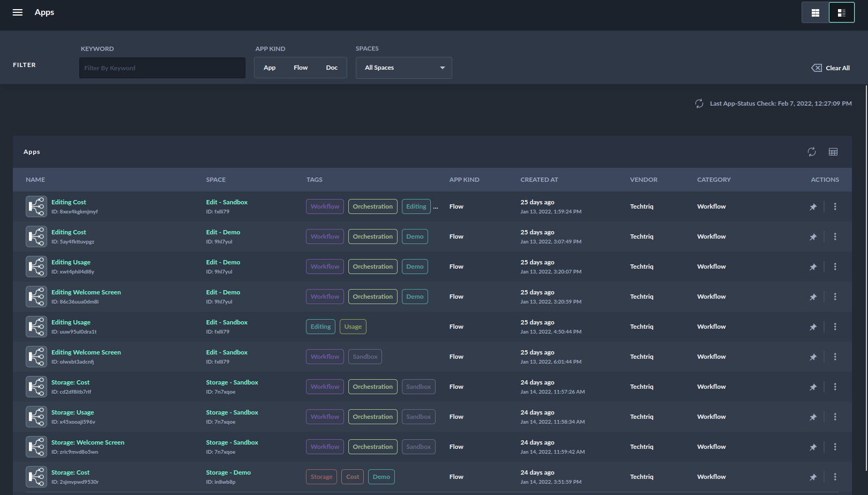
Task: Open Editing Usage app with ID xwt4phil4dl8y
Action: 71,262
